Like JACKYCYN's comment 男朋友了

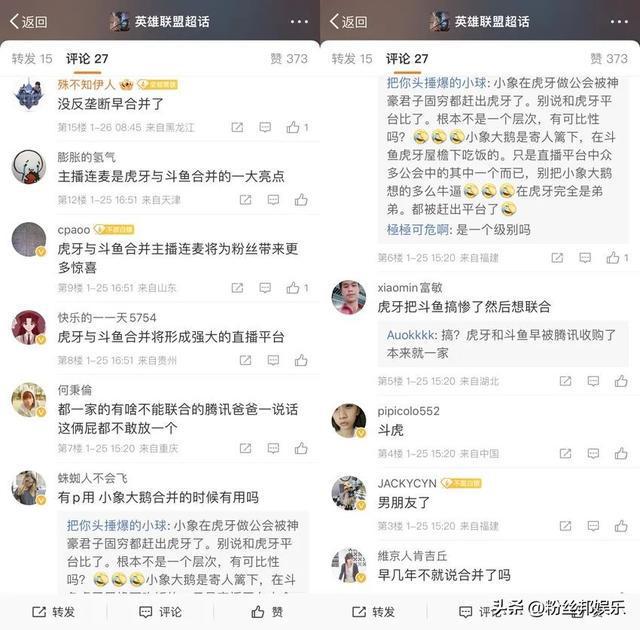[621, 526]
